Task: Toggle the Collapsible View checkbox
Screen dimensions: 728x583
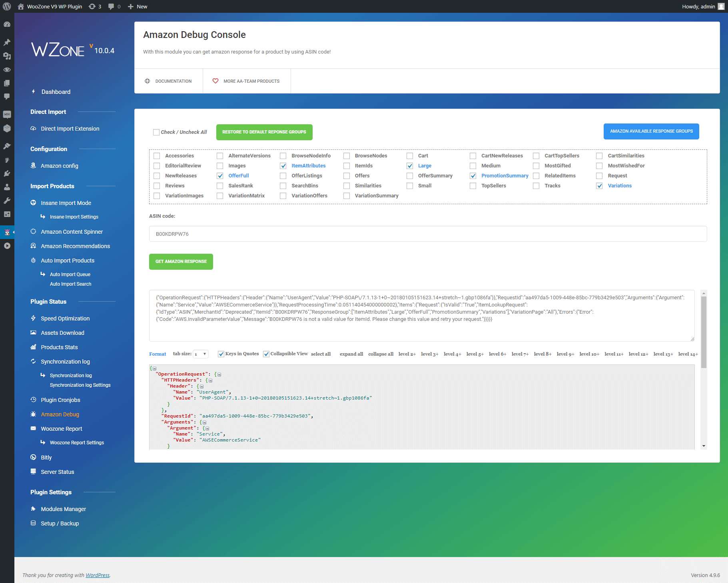Action: point(266,354)
